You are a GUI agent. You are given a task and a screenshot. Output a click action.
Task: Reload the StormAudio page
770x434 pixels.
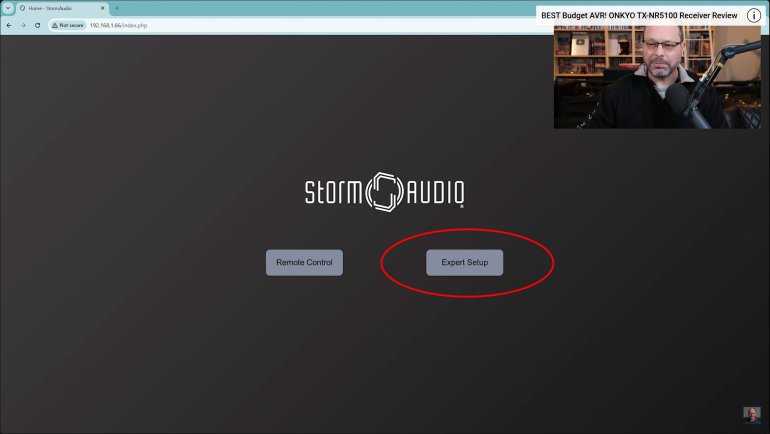coord(37,25)
